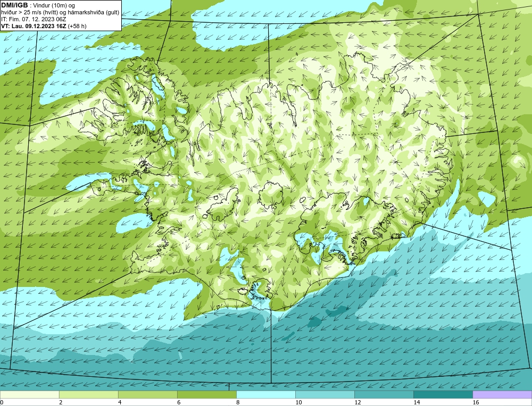The width and height of the screenshot is (532, 406).
Task: Click the 0–2 m/s pale cream swatch
Action: coord(29,394)
